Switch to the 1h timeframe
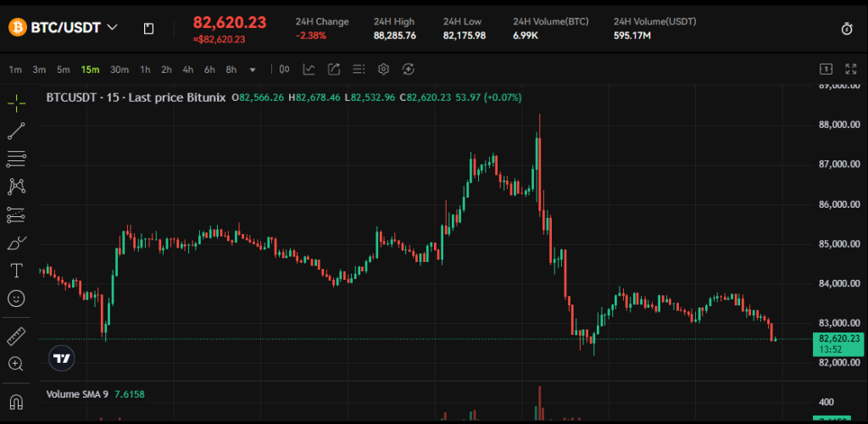Viewport: 868px width, 424px height. click(x=145, y=70)
